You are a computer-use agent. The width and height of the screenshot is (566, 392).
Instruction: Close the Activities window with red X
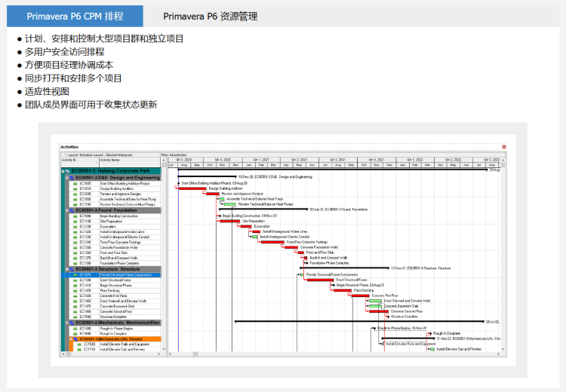point(504,147)
